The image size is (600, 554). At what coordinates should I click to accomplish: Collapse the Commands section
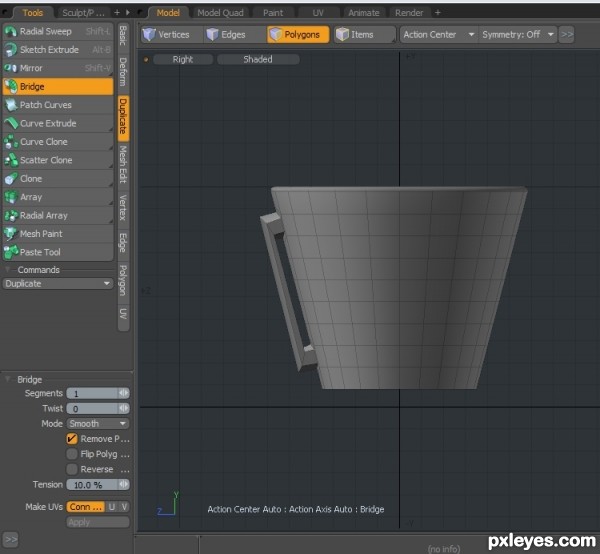tap(7, 269)
